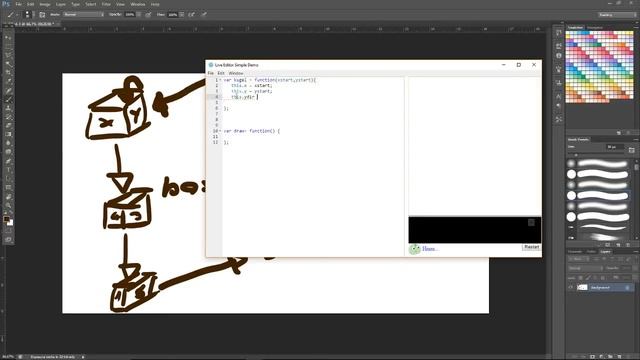Select the Clone Stamp tool
Viewport: 640px width, 360px height.
pyautogui.click(x=8, y=108)
